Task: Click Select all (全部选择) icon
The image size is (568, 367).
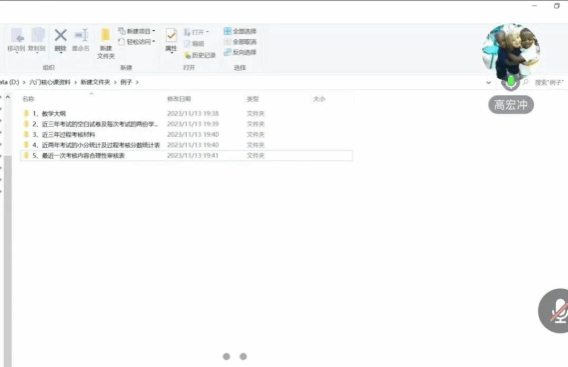Action: (227, 31)
